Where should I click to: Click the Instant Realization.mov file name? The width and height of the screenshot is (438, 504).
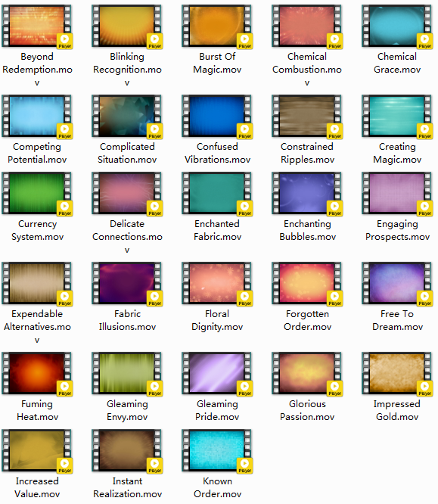tap(127, 487)
